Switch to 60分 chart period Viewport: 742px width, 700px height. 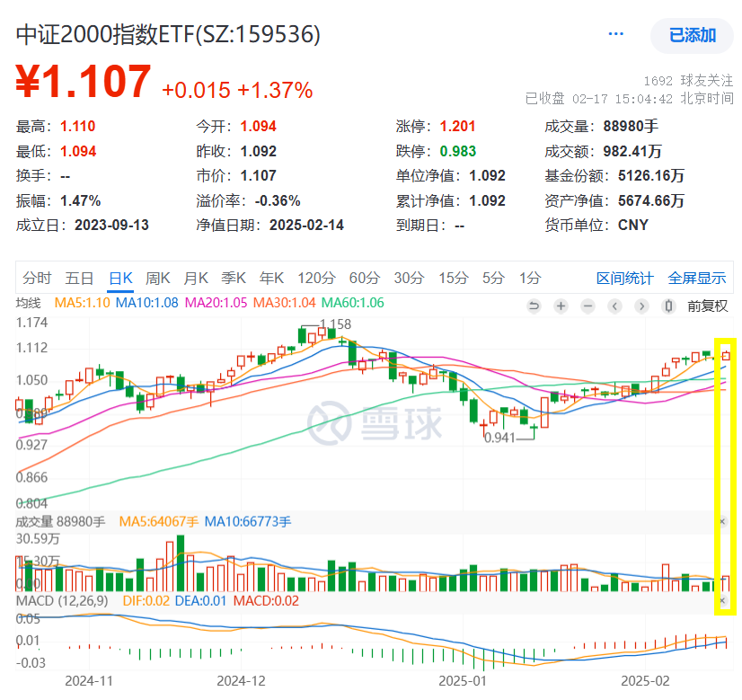(x=365, y=278)
